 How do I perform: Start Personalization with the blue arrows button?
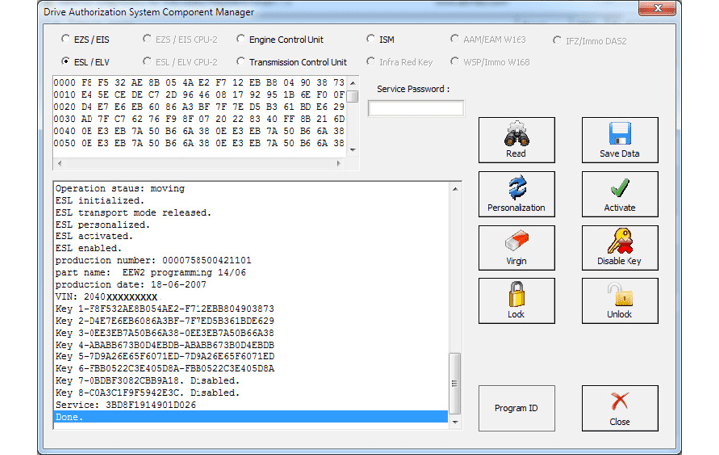(x=516, y=194)
